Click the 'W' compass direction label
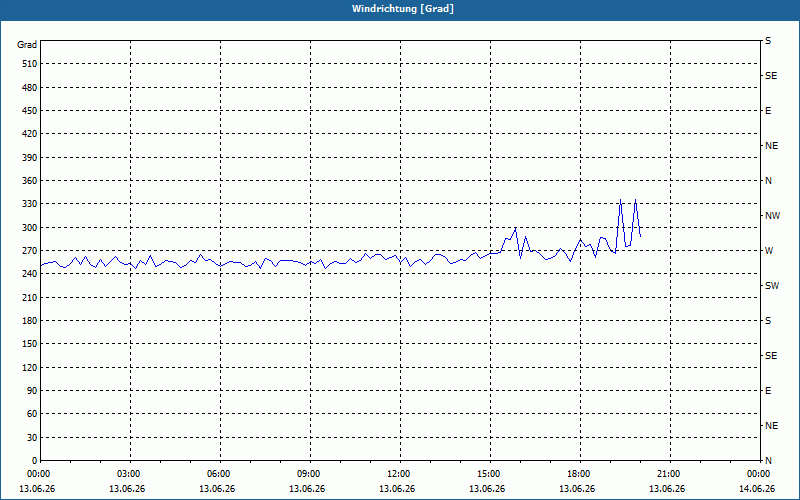The image size is (800, 500). click(769, 251)
